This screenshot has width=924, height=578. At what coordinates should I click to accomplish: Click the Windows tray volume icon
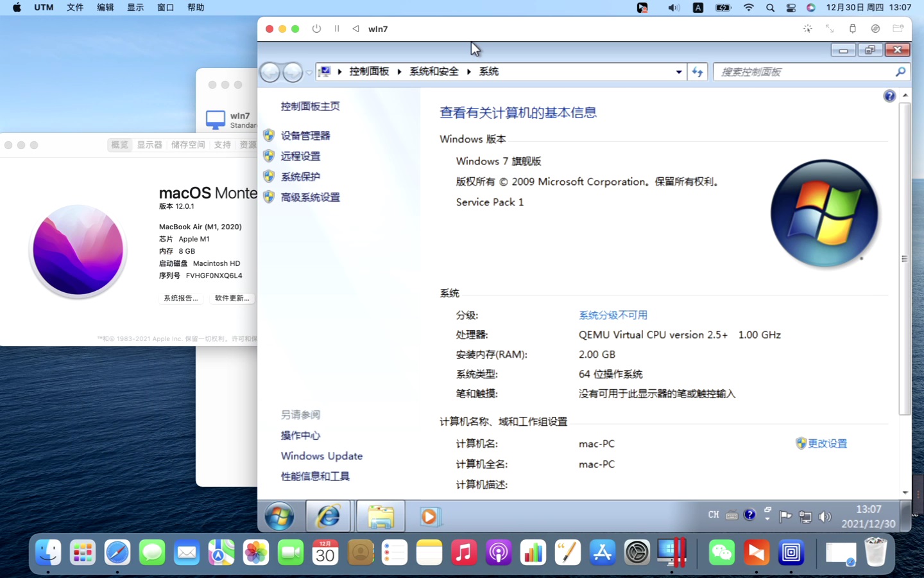[825, 516]
